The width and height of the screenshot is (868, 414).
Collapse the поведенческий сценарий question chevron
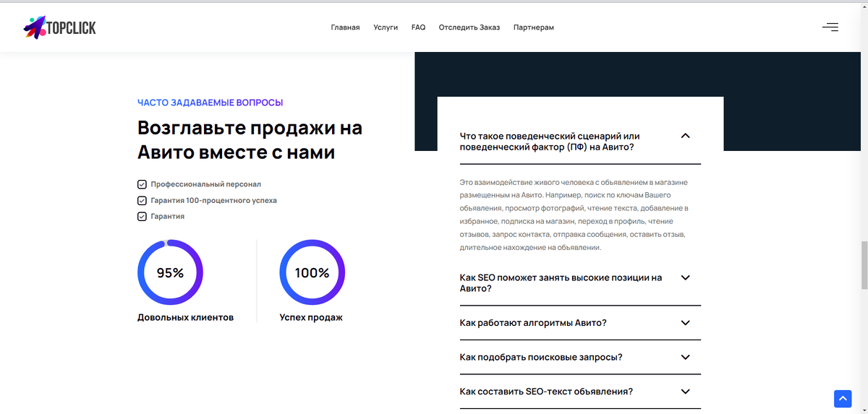tap(686, 136)
